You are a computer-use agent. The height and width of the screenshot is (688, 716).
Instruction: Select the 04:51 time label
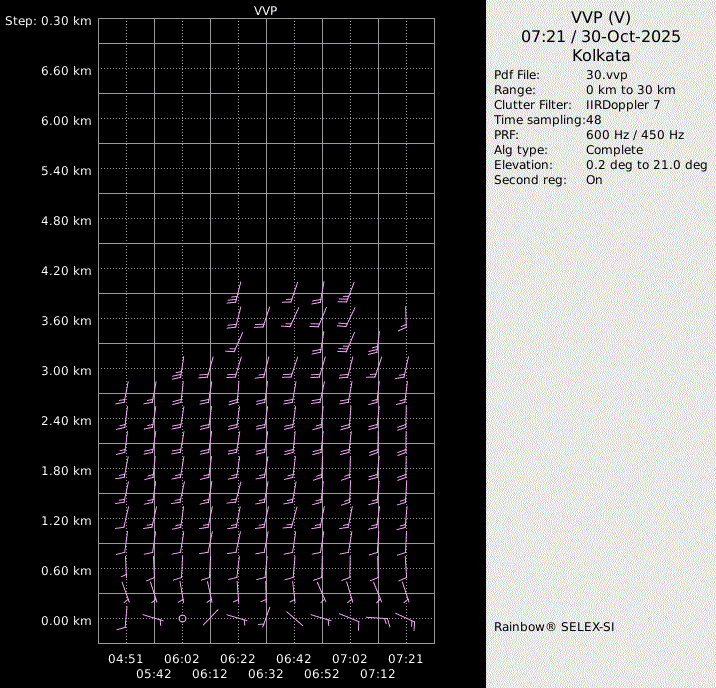[126, 659]
